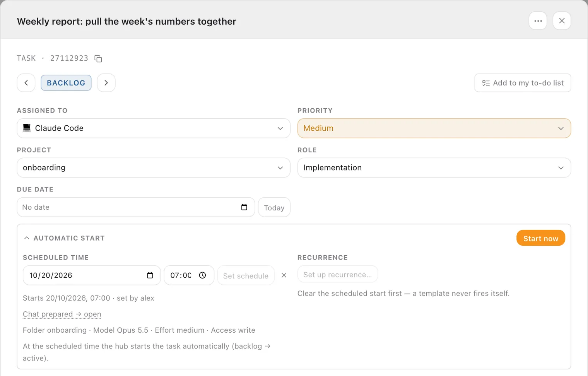Click the 'Folder onboarding · Model Opus 5.5' line

[x=139, y=330]
